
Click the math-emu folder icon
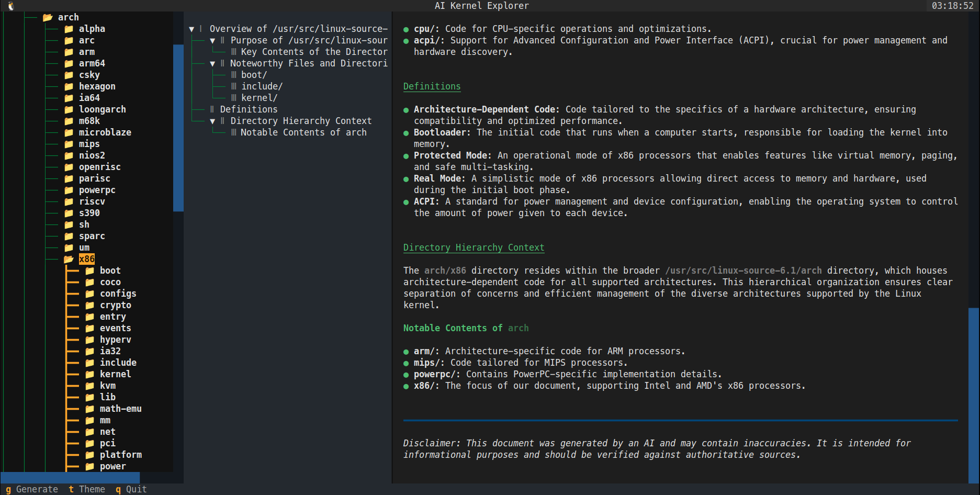(89, 408)
